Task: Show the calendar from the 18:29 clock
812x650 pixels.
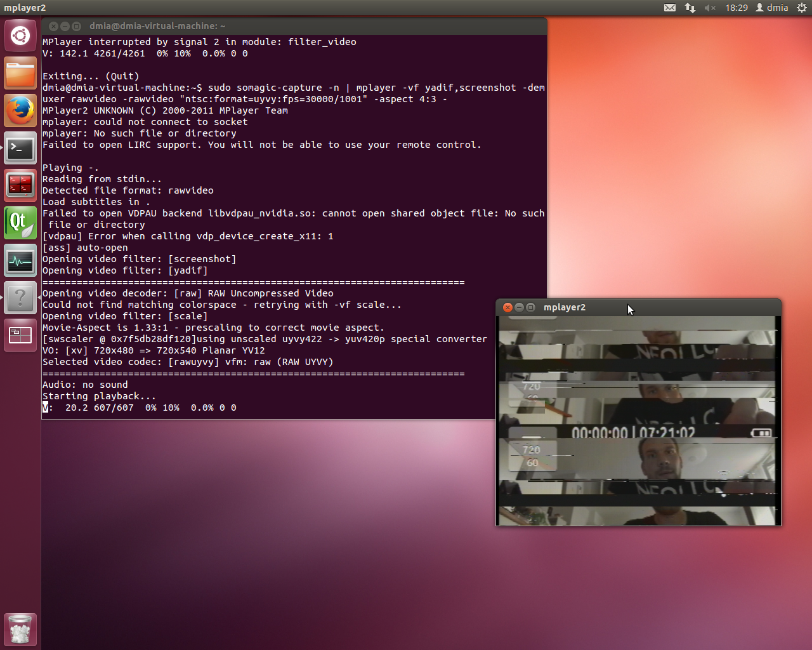Action: 737,8
